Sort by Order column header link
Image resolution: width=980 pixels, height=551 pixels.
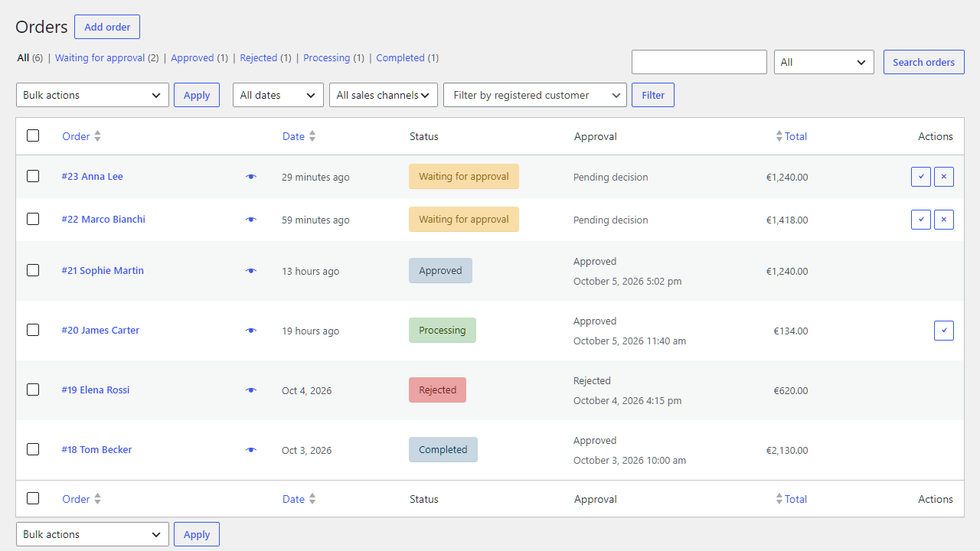(76, 136)
